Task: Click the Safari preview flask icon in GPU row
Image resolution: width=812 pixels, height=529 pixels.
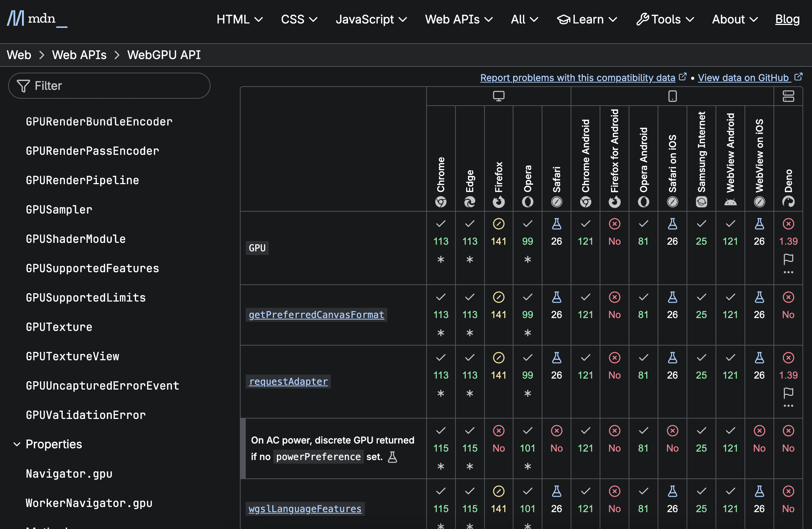Action: [x=556, y=224]
